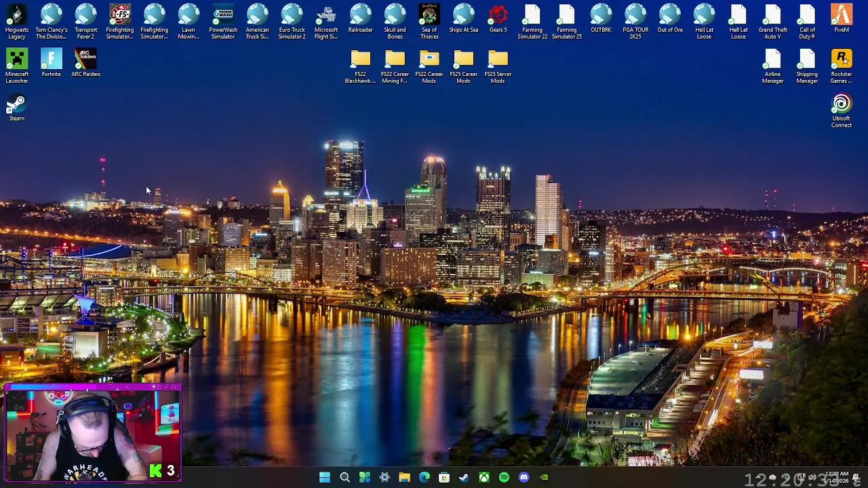Viewport: 868px width, 488px height.
Task: Open the FS25 Career Mods folder
Action: click(463, 66)
